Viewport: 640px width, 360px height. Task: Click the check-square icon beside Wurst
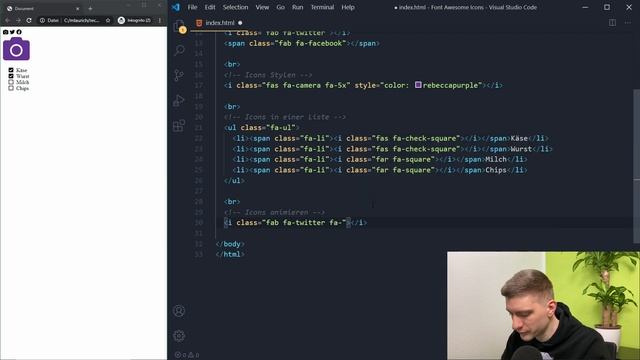pyautogui.click(x=11, y=76)
